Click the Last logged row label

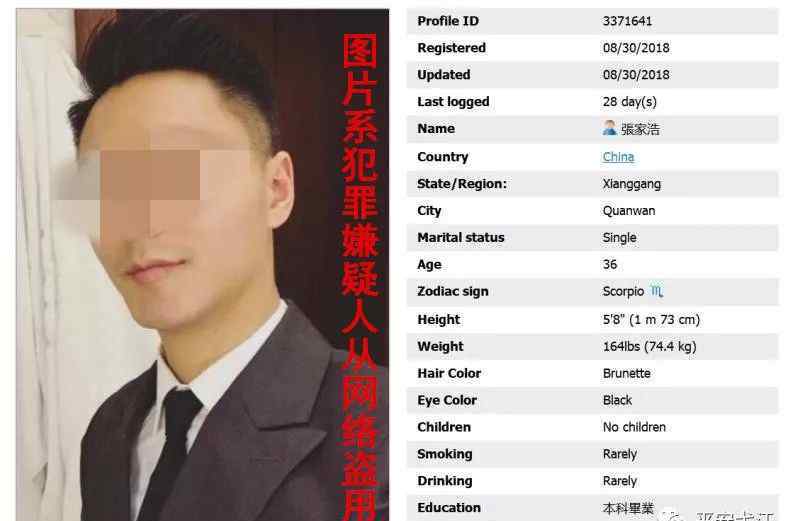tap(453, 102)
